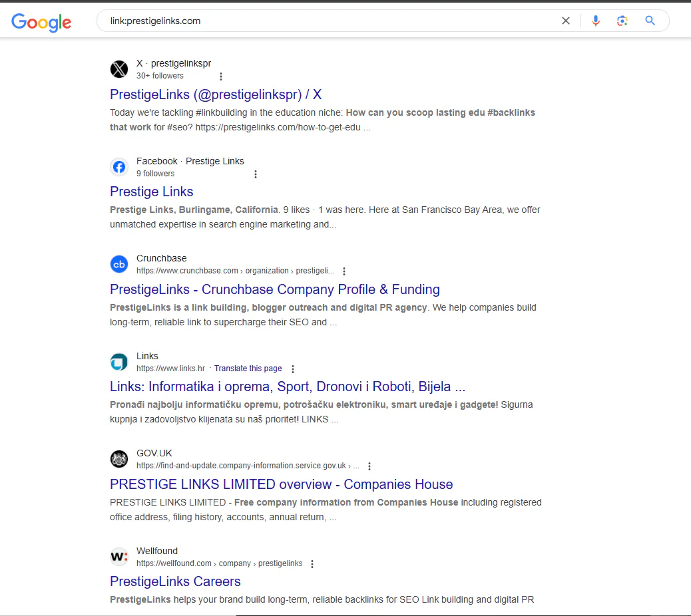Screen dimensions: 691x616
Task: Click the 'X · prestigelinkspr' source name
Action: pyautogui.click(x=174, y=63)
